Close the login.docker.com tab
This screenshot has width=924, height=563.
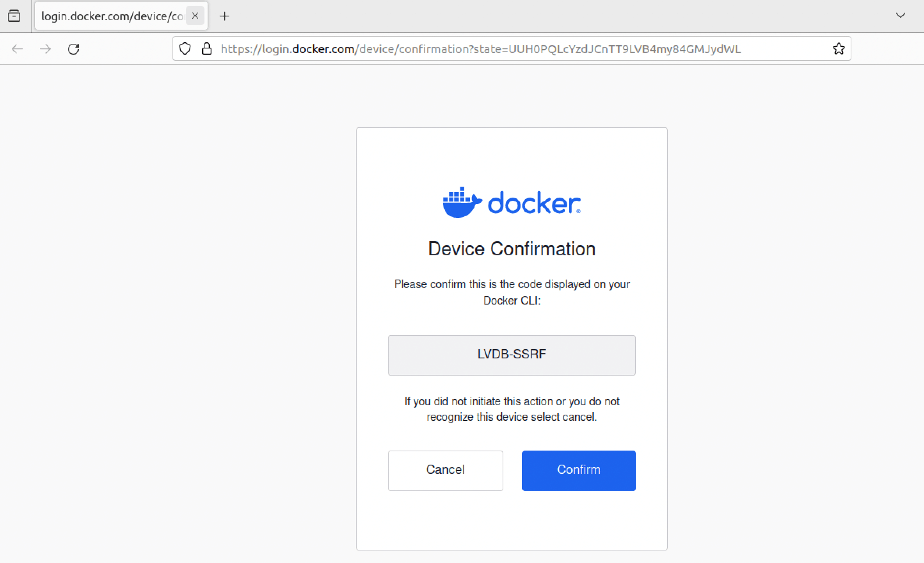[195, 16]
